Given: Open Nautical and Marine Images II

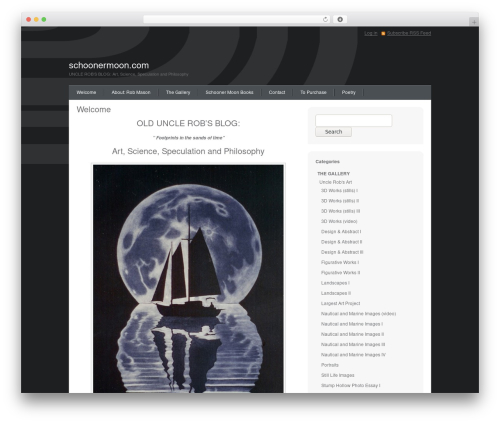Looking at the screenshot, I should click(x=352, y=334).
